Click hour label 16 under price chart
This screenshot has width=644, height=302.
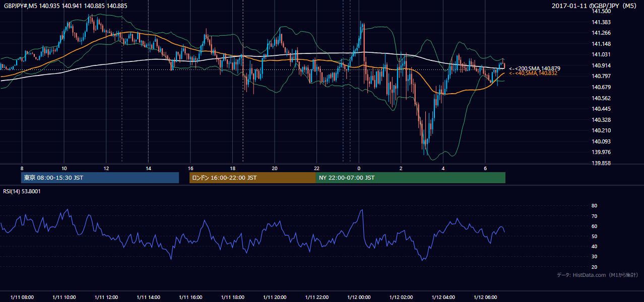[x=190, y=168]
